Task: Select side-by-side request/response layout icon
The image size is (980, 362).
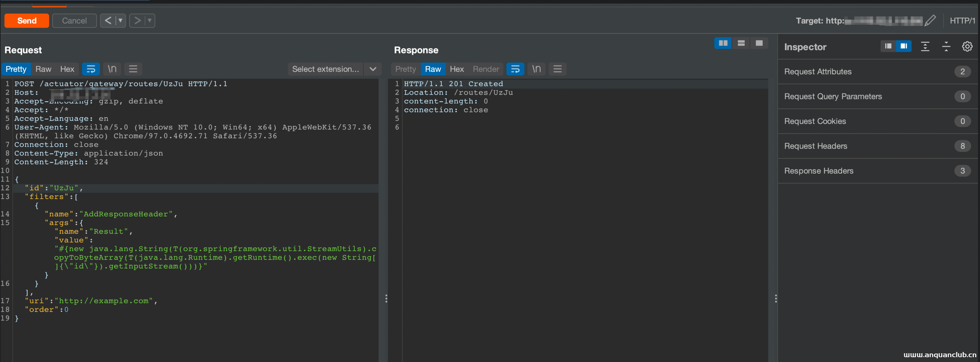Action: 723,43
